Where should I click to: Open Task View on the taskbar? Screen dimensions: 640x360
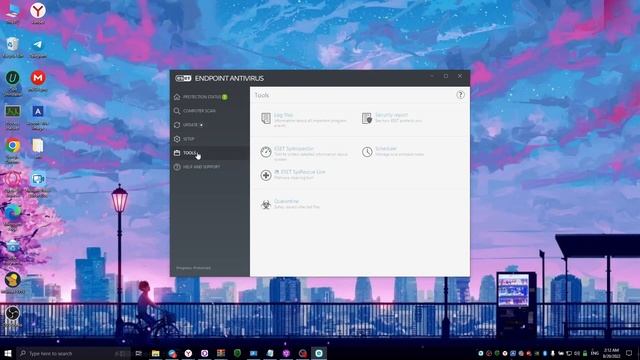pos(139,353)
